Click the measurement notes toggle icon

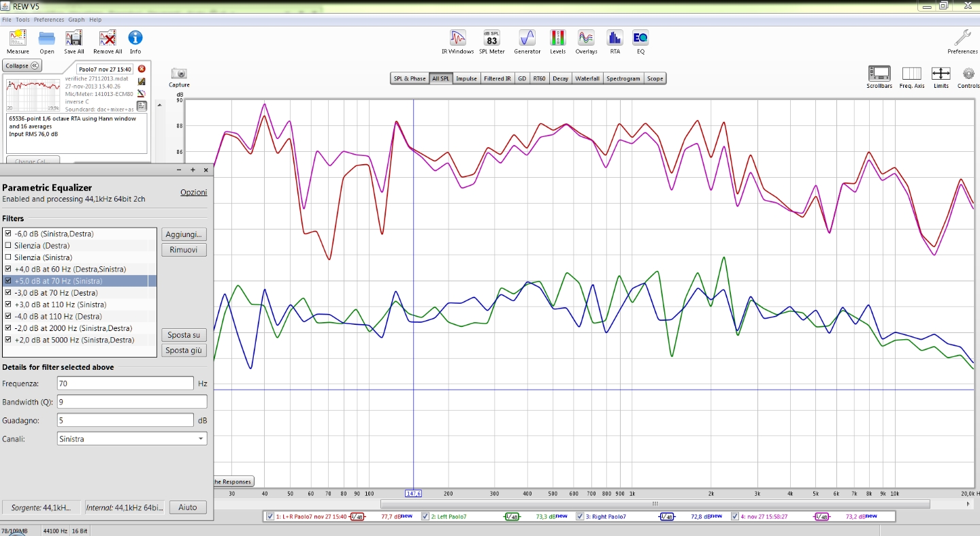pos(142,106)
